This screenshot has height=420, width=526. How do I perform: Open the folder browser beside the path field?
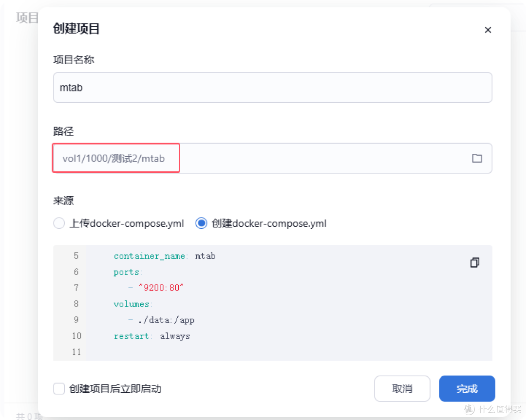coord(477,158)
